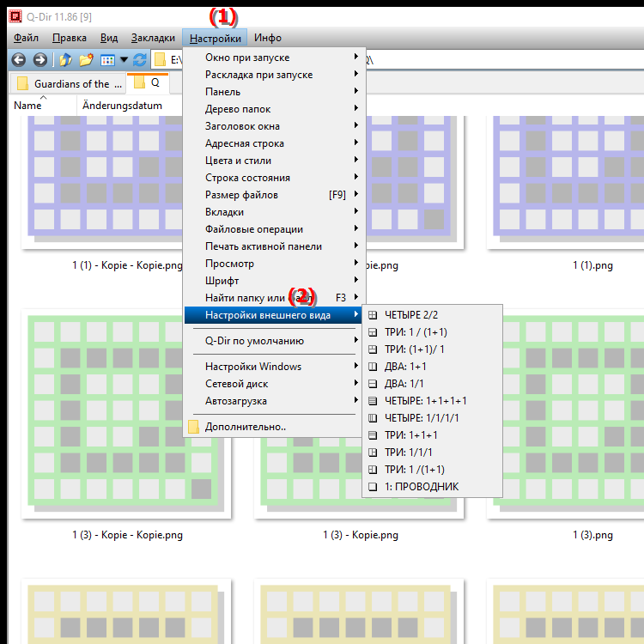Open the Правка menu
Screen dimensions: 644x644
(70, 38)
